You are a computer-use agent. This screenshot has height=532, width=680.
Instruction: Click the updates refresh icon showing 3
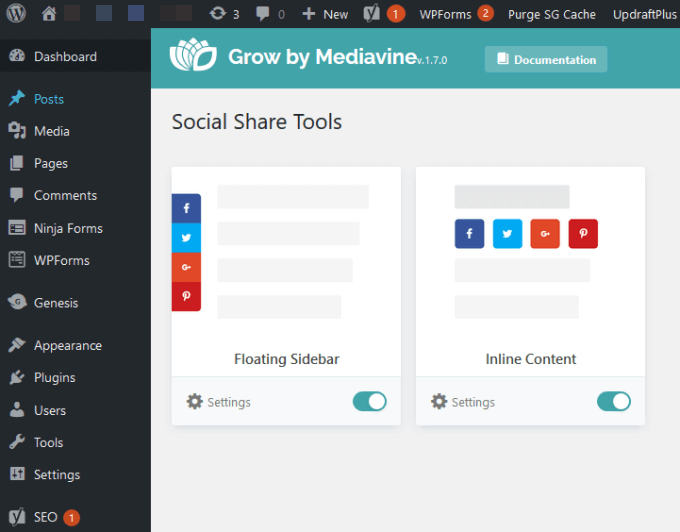click(x=218, y=13)
